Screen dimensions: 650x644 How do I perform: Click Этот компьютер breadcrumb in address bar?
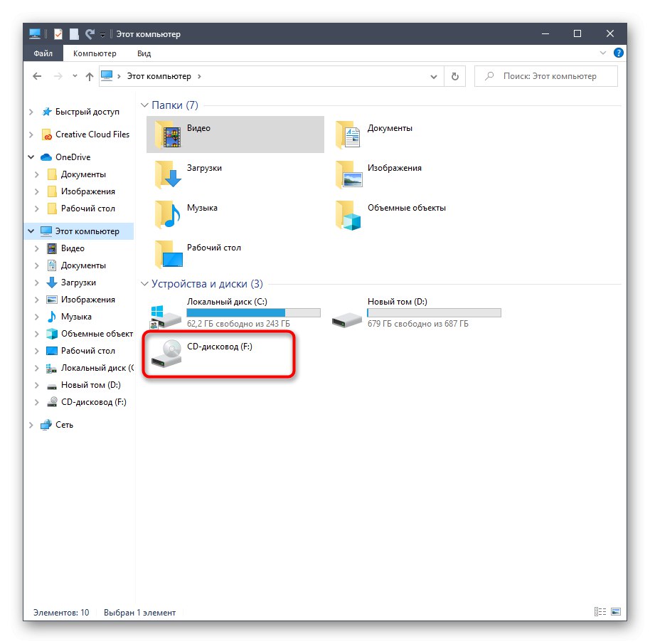click(x=159, y=76)
